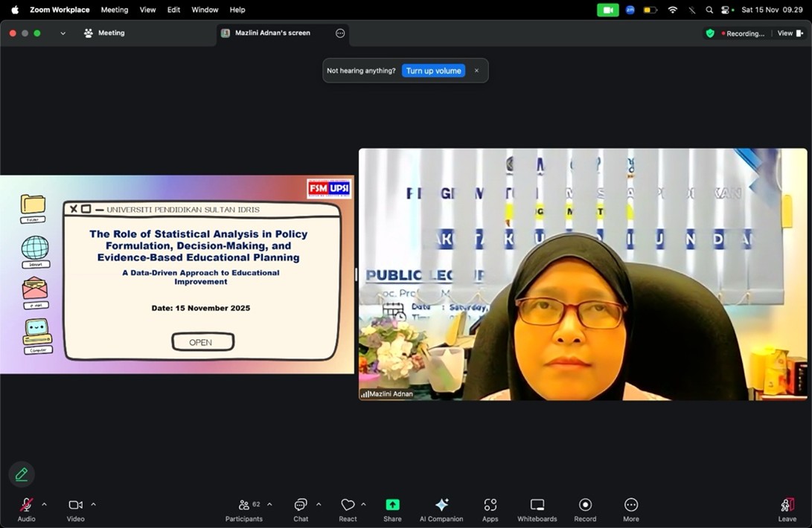Open the Chat panel
This screenshot has width=812, height=528.
click(x=301, y=509)
